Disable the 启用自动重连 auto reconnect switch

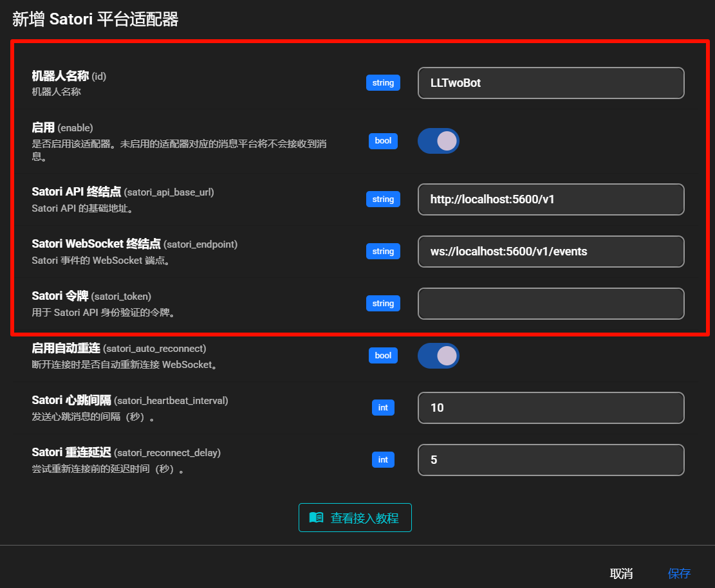(x=438, y=356)
